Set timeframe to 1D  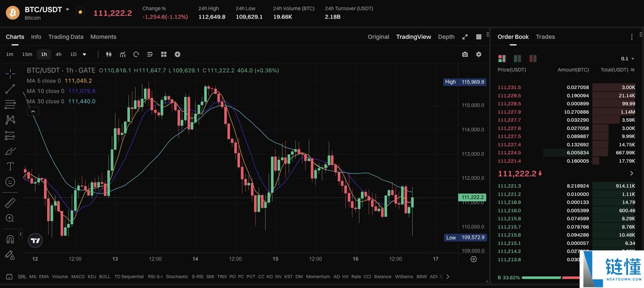click(74, 54)
